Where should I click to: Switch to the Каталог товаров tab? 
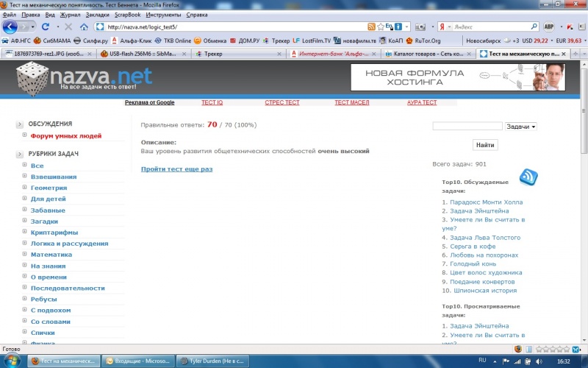pos(428,54)
